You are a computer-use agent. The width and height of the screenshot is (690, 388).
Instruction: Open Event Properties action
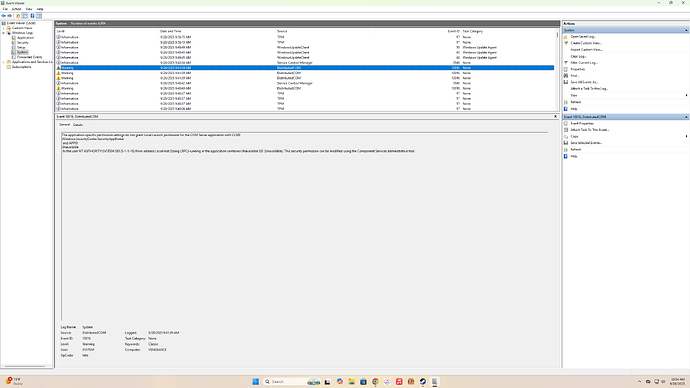[582, 124]
